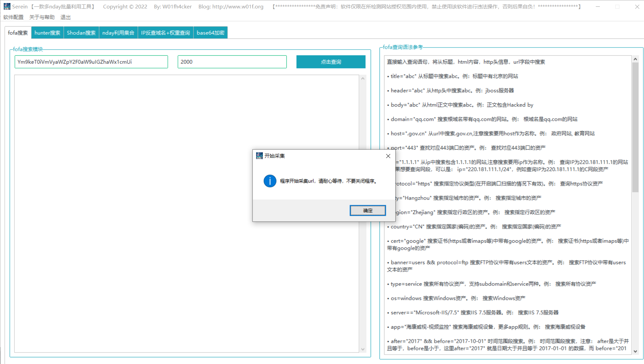Click the result count field showing 2000
The height and width of the screenshot is (364, 644).
(232, 62)
